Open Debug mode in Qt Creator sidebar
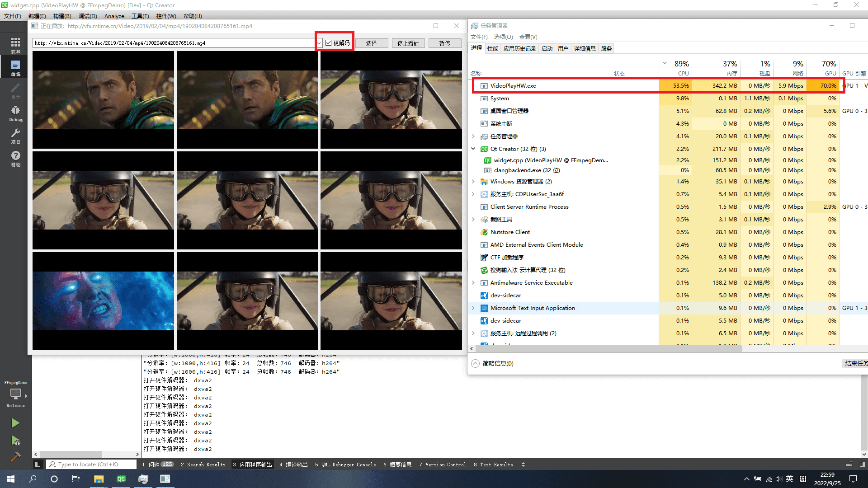Image resolution: width=868 pixels, height=488 pixels. pos(15,113)
